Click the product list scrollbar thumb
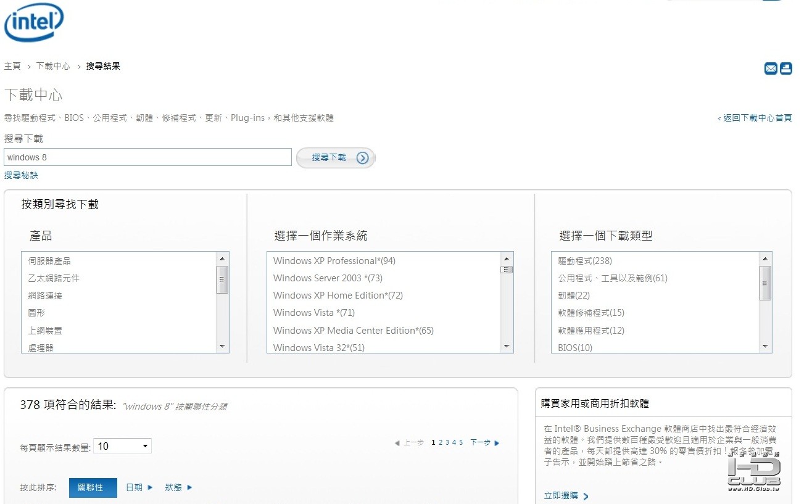812x504 pixels. (x=223, y=279)
